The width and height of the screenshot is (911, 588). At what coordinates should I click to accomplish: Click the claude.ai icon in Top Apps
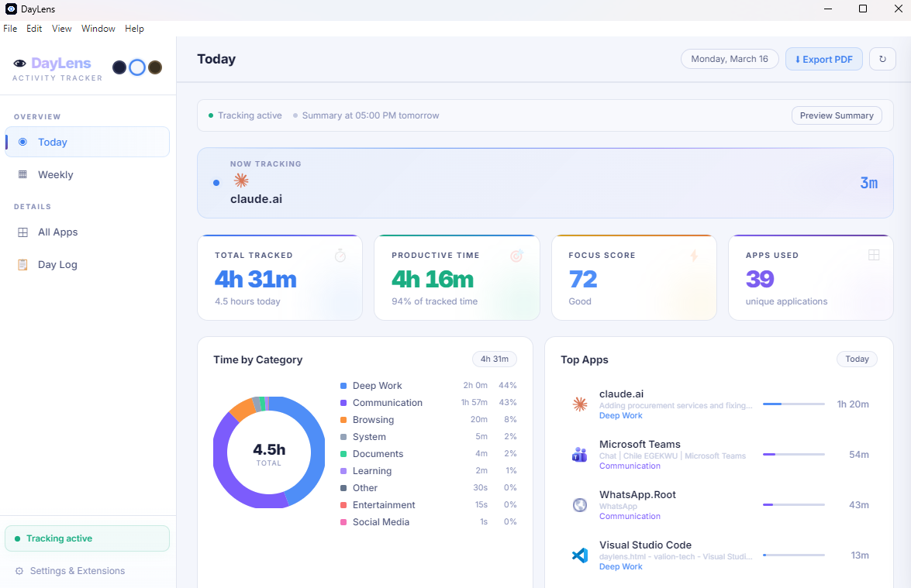point(580,404)
